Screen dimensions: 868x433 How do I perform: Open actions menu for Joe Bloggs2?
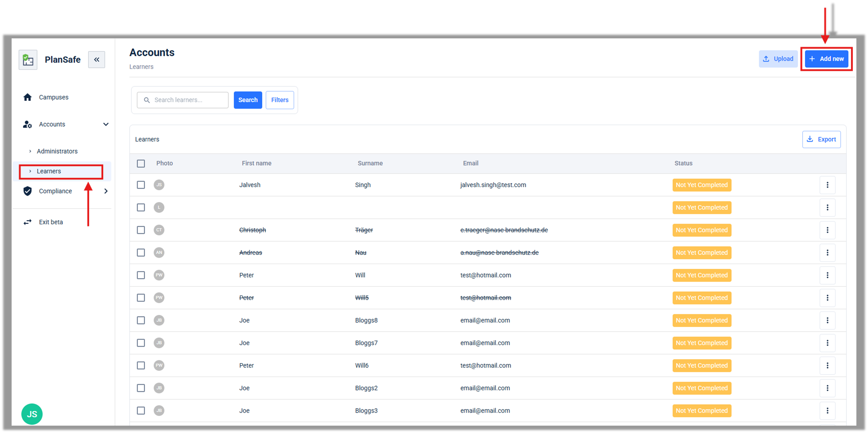[x=827, y=388]
